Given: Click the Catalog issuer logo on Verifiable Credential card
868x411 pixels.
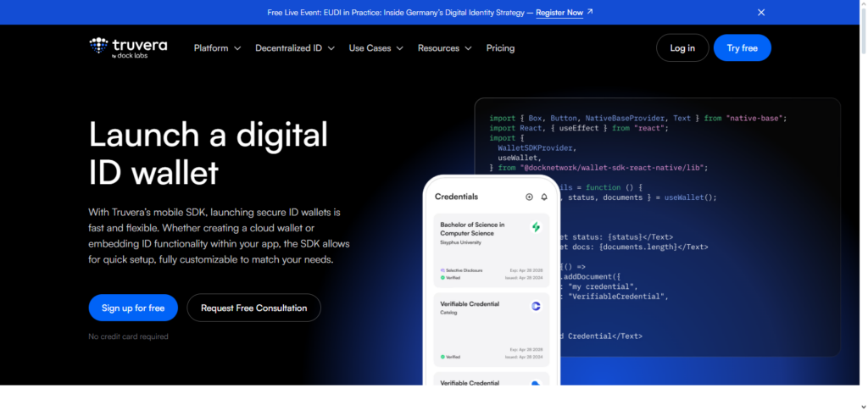Looking at the screenshot, I should click(x=536, y=306).
